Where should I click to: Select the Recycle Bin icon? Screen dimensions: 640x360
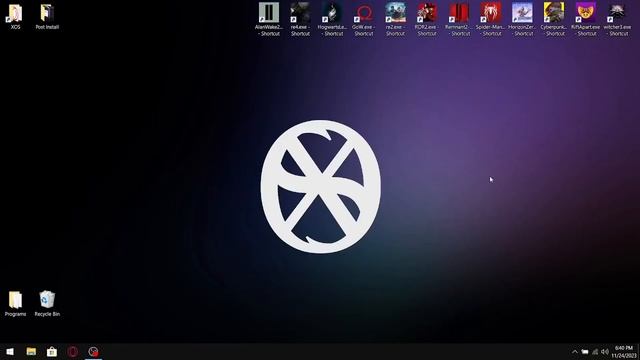(47, 304)
